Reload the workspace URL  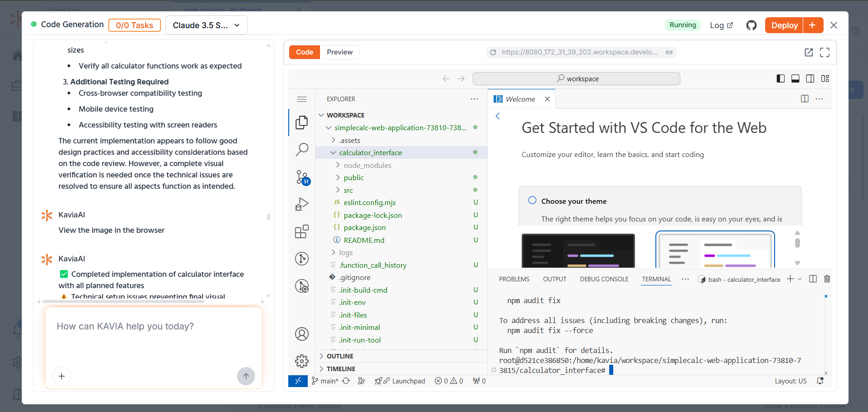[493, 52]
